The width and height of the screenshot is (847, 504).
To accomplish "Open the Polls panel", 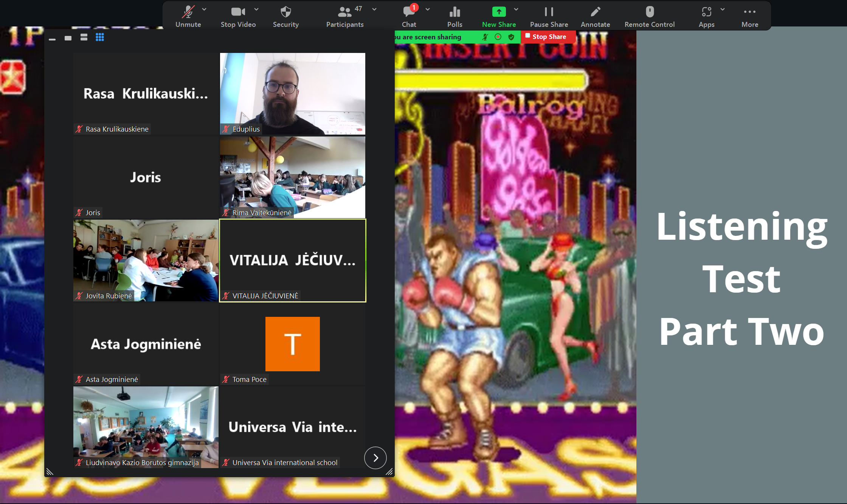I will 455,12.
